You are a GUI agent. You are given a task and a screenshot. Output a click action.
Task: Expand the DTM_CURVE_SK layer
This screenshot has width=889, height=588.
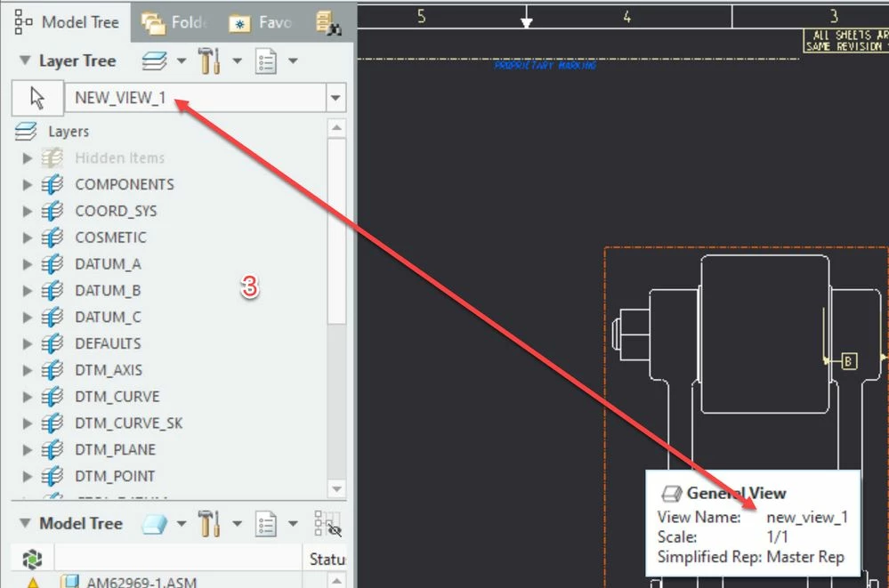click(x=28, y=423)
